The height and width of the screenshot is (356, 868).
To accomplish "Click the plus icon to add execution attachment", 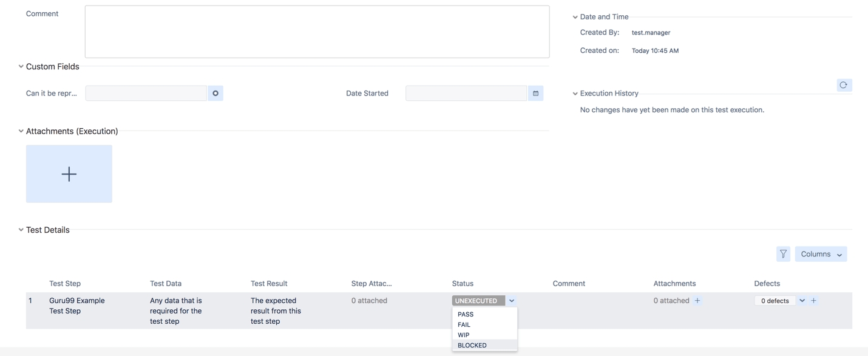I will [69, 174].
